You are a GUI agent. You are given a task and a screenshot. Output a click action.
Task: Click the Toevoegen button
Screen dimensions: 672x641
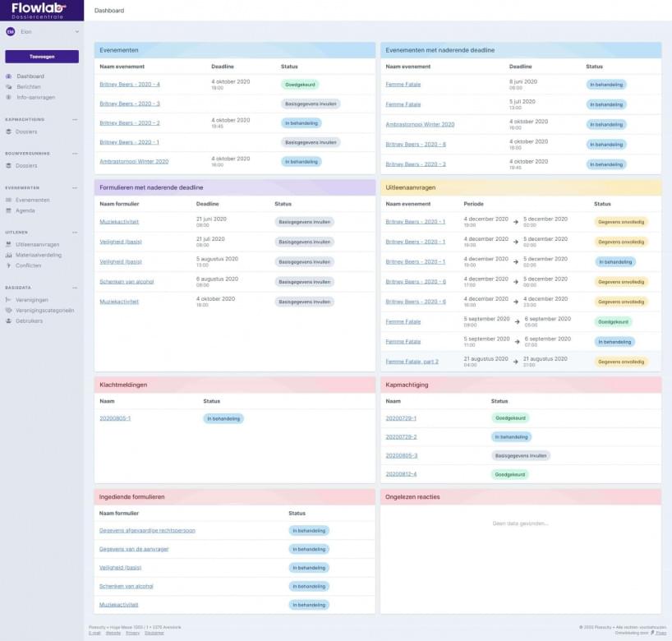pos(41,54)
